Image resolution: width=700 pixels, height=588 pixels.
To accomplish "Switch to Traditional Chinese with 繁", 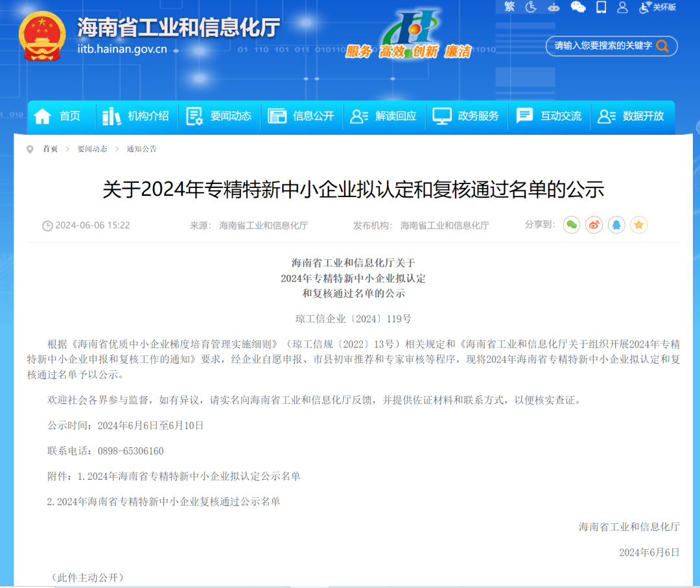I will [509, 6].
